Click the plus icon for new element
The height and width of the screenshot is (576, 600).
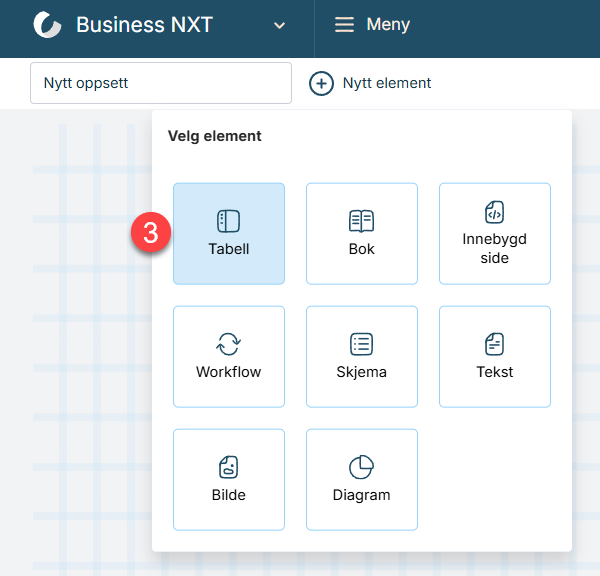321,83
